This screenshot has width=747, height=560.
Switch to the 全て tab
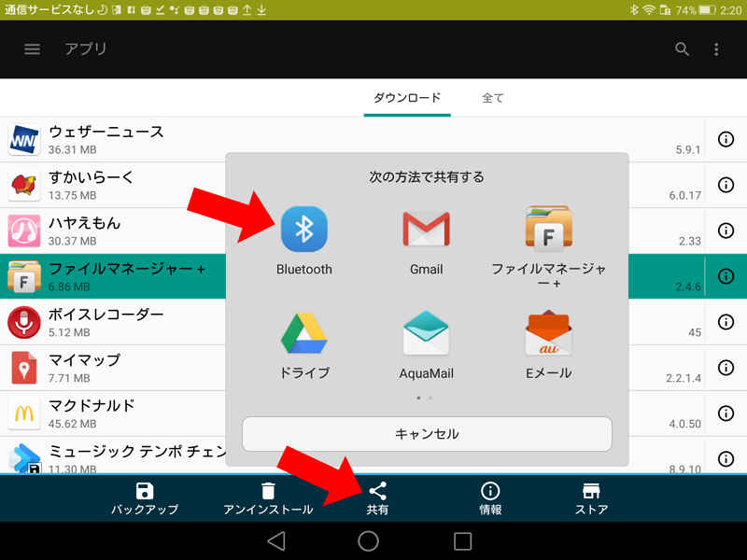click(493, 98)
